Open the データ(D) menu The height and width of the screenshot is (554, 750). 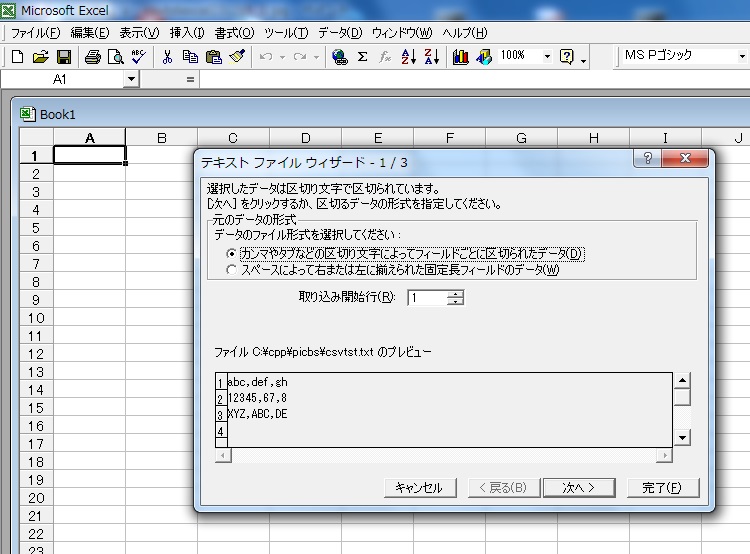(x=340, y=33)
